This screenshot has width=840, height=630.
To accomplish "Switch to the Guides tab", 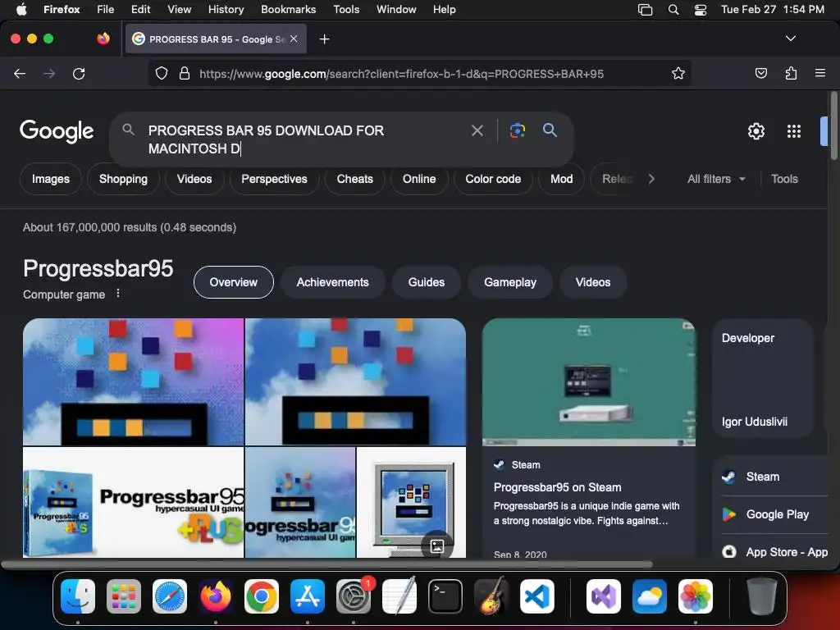I will pyautogui.click(x=427, y=282).
